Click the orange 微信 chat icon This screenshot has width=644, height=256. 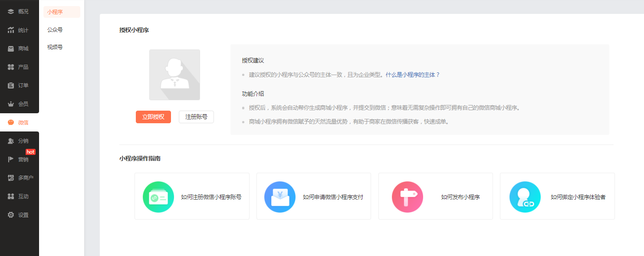[11, 122]
